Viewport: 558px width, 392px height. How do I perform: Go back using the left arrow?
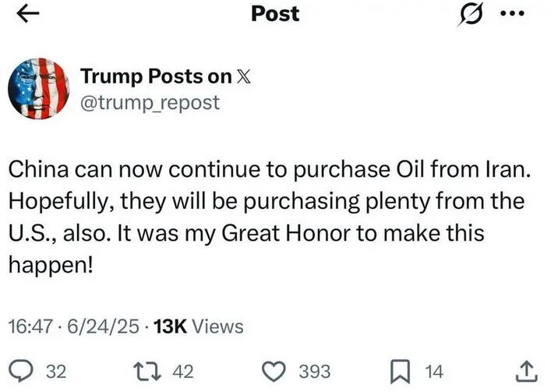pyautogui.click(x=27, y=14)
